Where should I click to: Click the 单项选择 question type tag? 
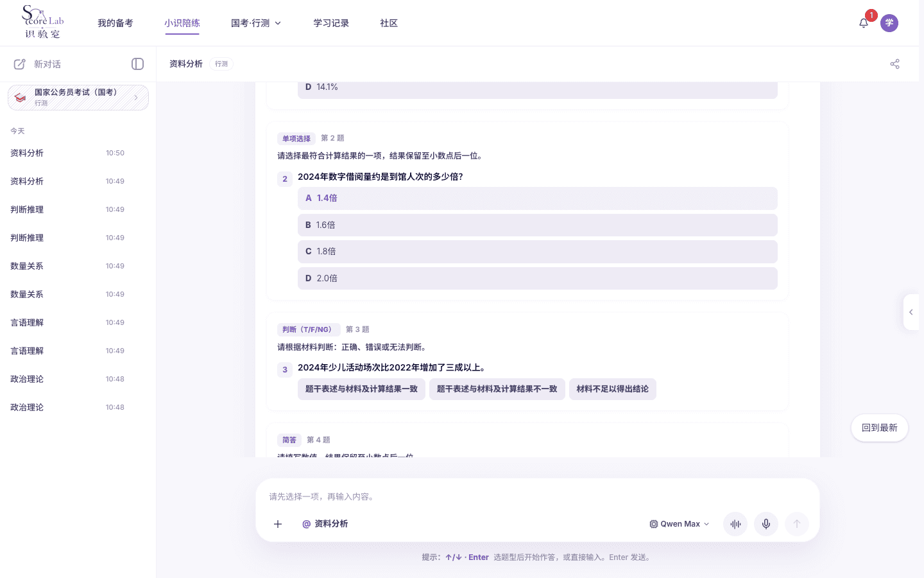click(x=296, y=139)
